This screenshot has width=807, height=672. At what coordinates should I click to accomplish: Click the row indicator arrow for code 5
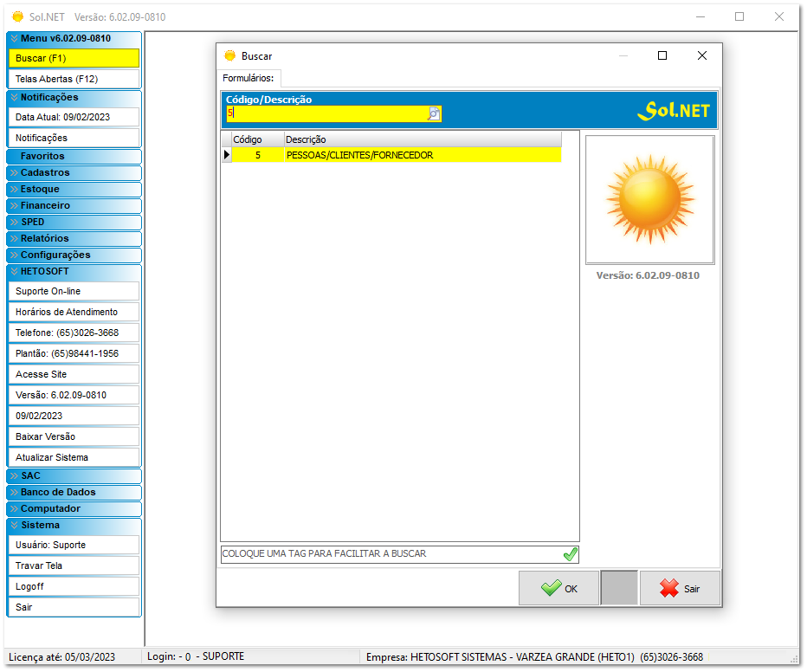227,155
